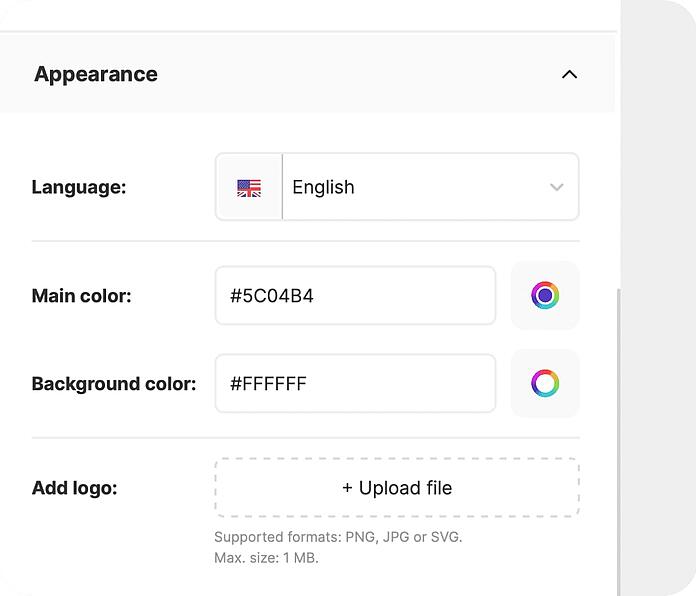Click the Upload file logo area
This screenshot has height=596, width=696.
coord(397,488)
